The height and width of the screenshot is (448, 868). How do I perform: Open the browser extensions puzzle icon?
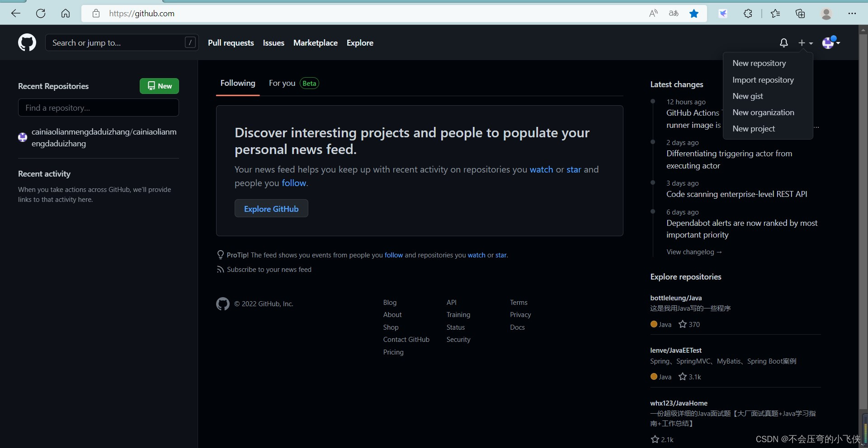tap(748, 13)
